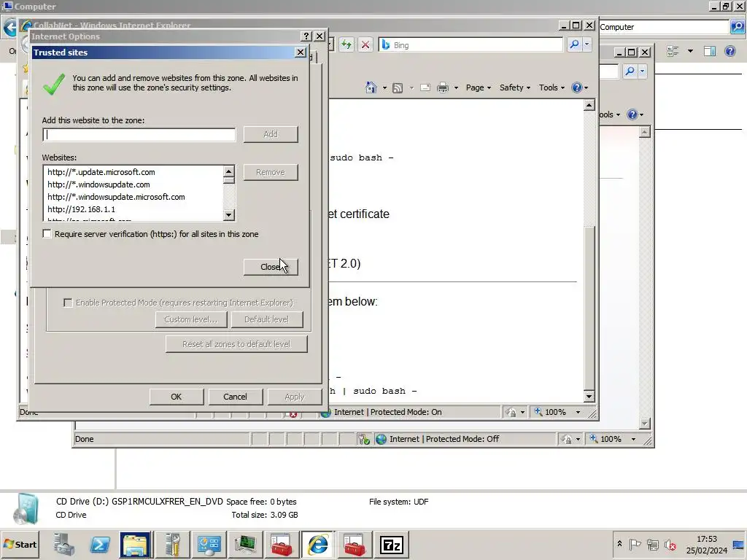The width and height of the screenshot is (747, 560).
Task: Click the Change your view icon in Explorer
Action: 673,51
